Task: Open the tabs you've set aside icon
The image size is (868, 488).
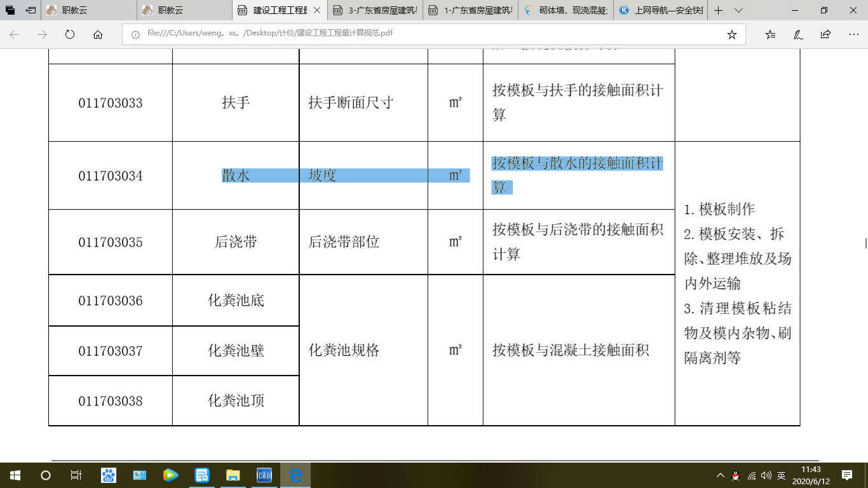Action: pos(10,10)
